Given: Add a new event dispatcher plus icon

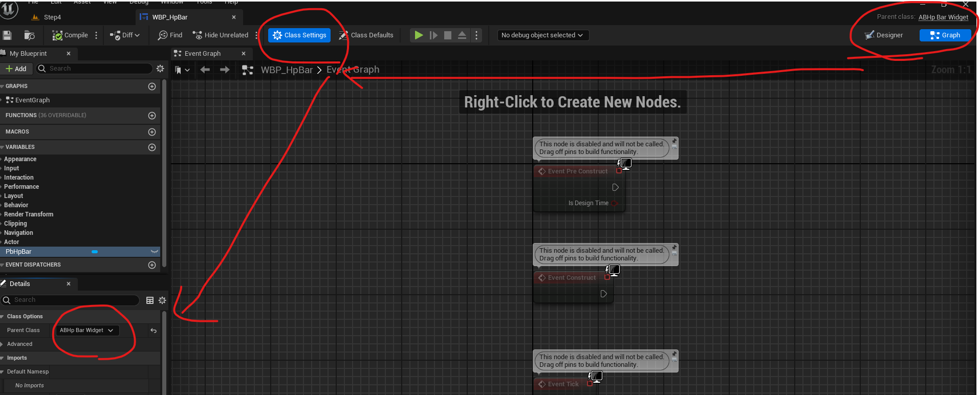Looking at the screenshot, I should pyautogui.click(x=152, y=265).
